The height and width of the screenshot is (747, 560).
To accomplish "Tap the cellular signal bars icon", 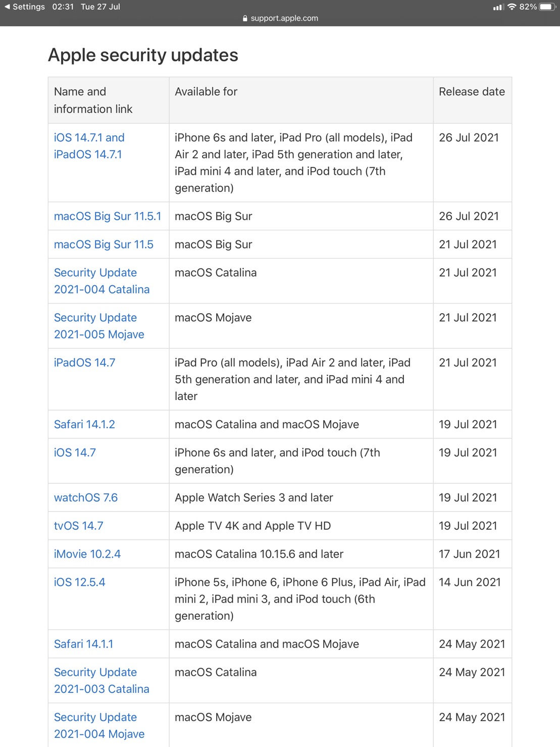I will [498, 7].
